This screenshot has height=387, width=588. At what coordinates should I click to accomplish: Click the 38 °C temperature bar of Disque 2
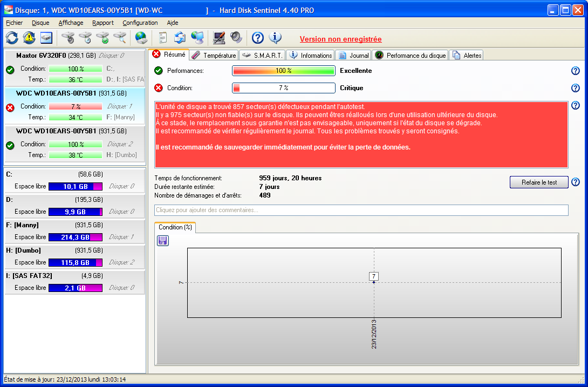click(76, 155)
